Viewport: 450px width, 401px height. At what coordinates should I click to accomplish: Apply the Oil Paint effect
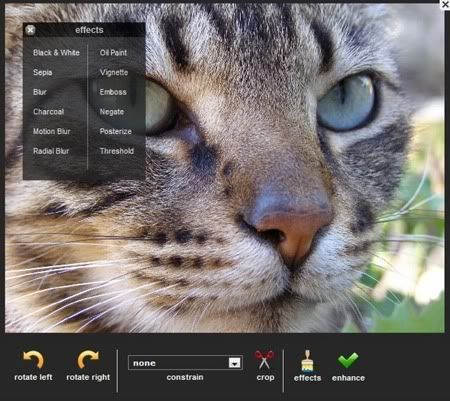point(113,53)
